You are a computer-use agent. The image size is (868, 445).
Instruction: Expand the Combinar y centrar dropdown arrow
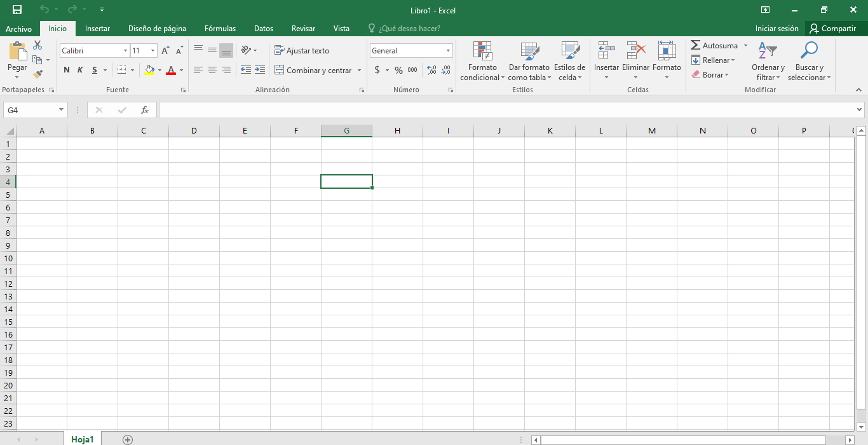coord(359,70)
